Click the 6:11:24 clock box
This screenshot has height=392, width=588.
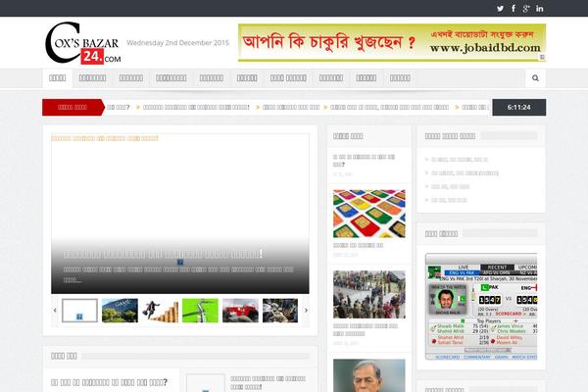[519, 107]
